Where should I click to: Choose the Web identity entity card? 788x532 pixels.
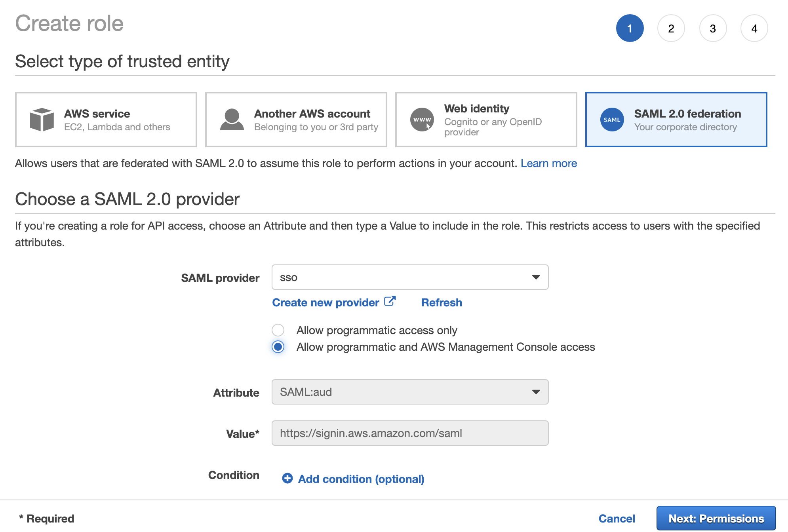pos(486,120)
